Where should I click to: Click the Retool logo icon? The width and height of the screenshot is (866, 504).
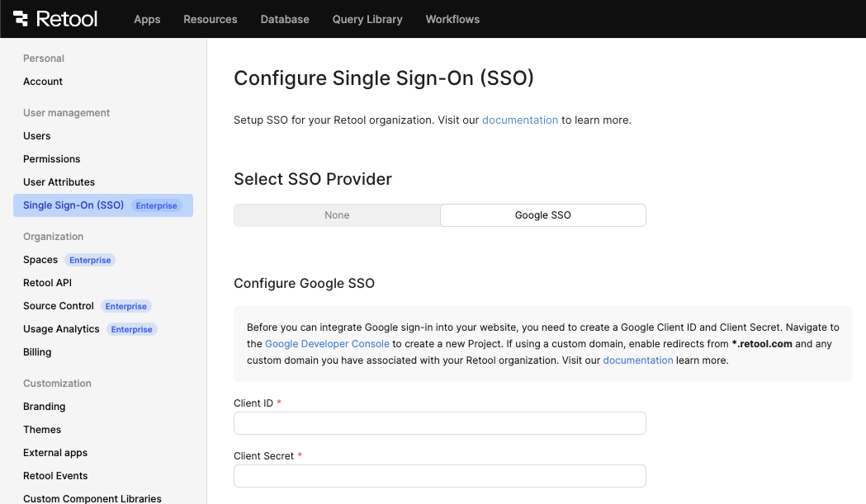(21, 19)
